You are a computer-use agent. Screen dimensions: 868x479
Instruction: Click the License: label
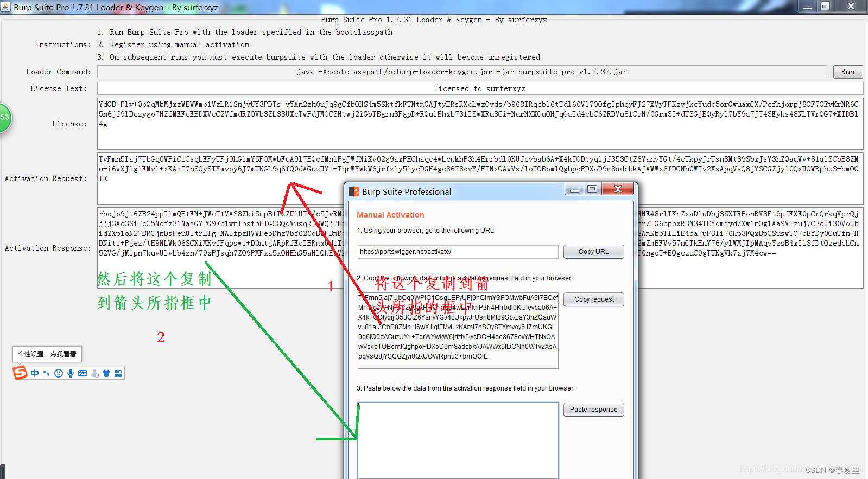click(69, 124)
